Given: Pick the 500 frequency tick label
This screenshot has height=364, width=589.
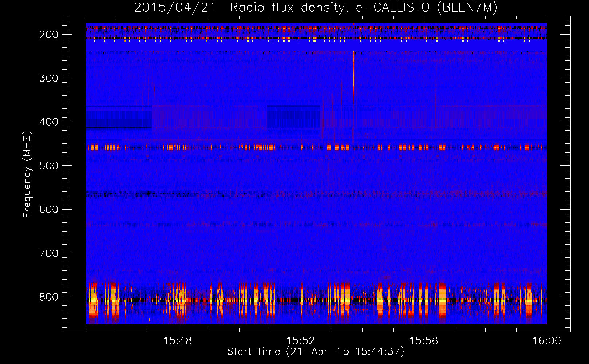Looking at the screenshot, I should coord(49,166).
